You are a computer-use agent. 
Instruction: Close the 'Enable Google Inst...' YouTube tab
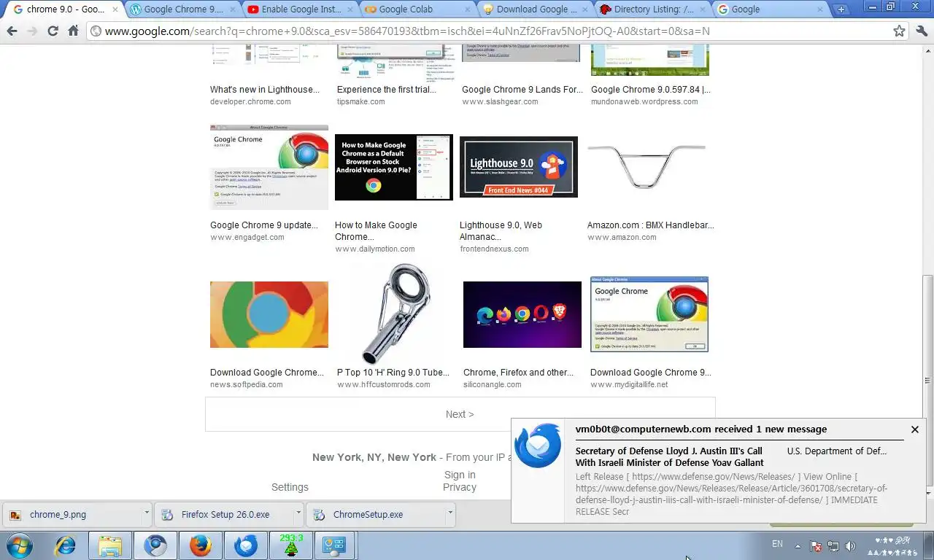349,10
